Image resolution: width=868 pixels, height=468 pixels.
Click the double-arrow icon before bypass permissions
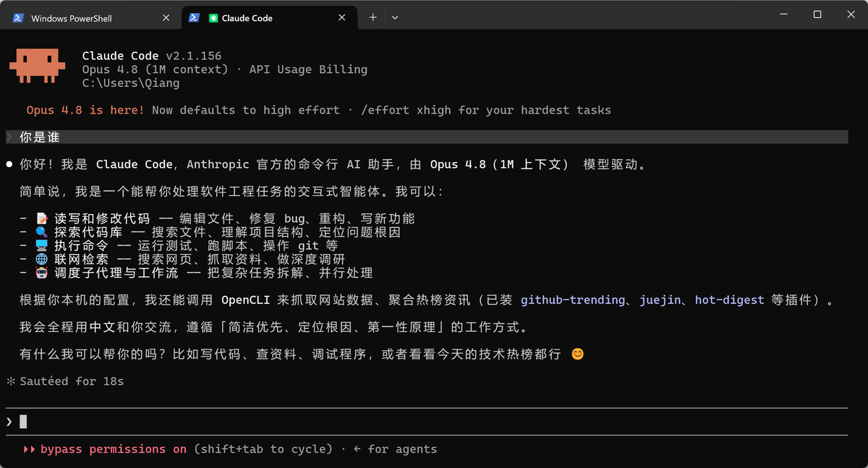click(x=30, y=449)
